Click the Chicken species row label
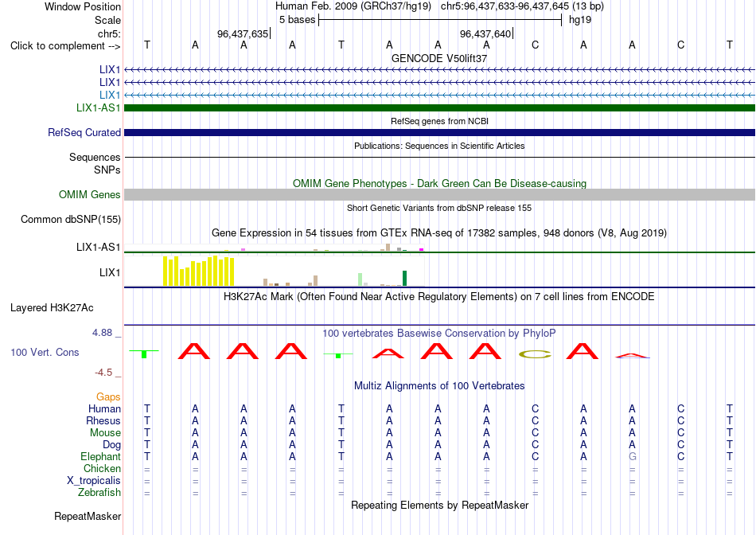 [x=102, y=468]
